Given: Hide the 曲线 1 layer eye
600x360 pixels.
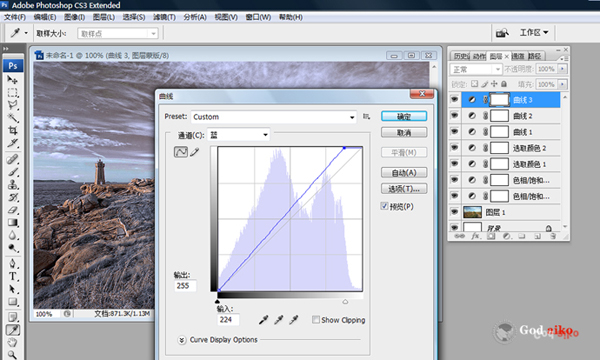Looking at the screenshot, I should tap(454, 132).
